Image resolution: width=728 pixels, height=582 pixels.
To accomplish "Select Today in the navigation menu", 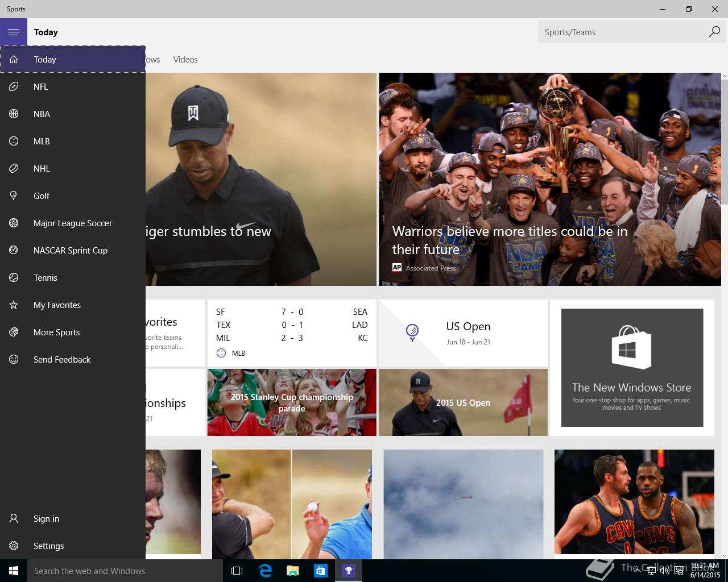I will pyautogui.click(x=73, y=59).
